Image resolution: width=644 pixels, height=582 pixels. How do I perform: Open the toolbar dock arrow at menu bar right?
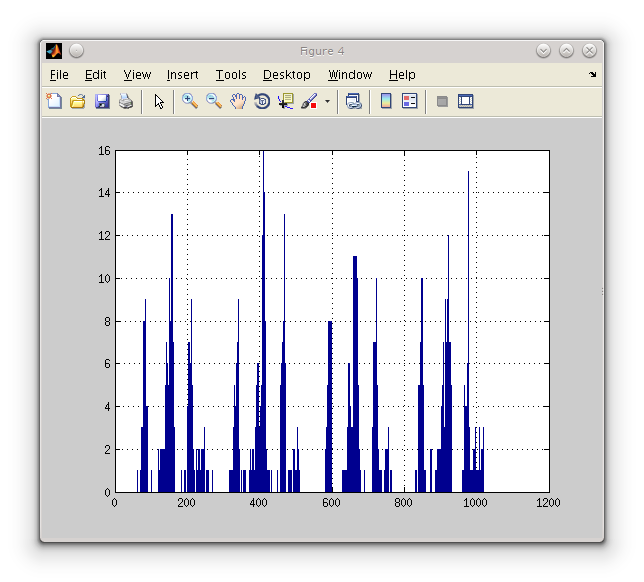click(x=592, y=75)
